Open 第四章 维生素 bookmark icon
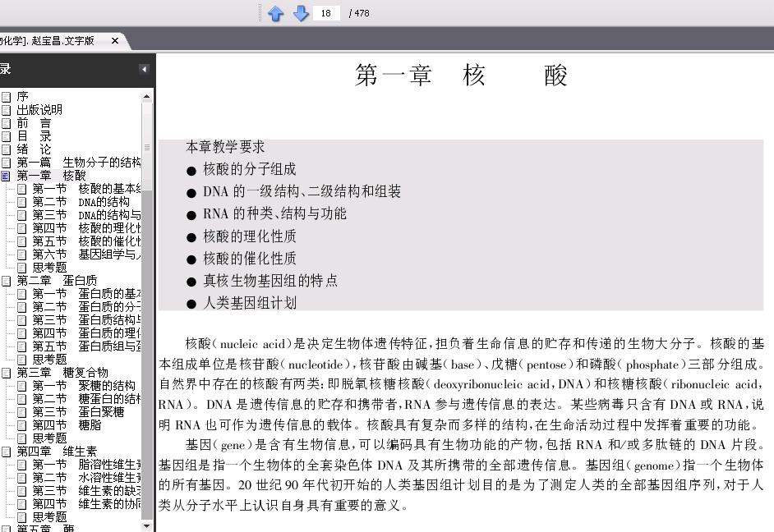 coord(6,452)
